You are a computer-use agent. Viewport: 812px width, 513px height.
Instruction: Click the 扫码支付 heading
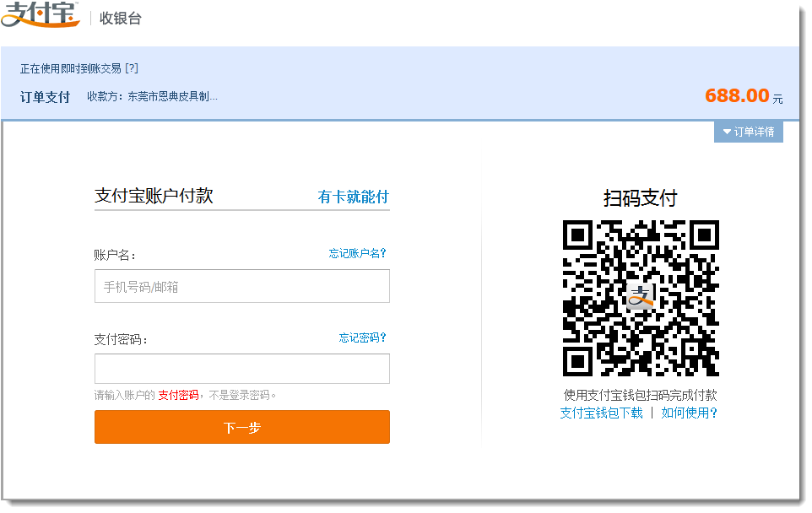tap(640, 198)
